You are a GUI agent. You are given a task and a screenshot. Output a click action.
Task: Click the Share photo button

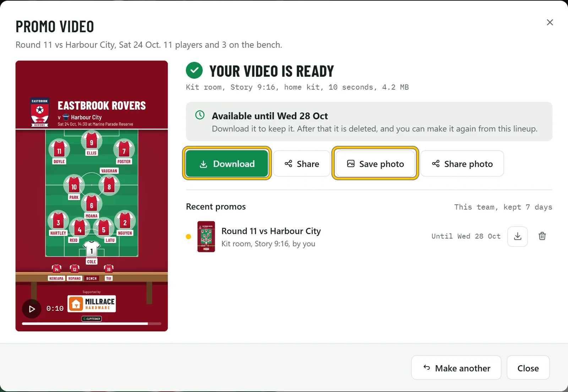462,164
